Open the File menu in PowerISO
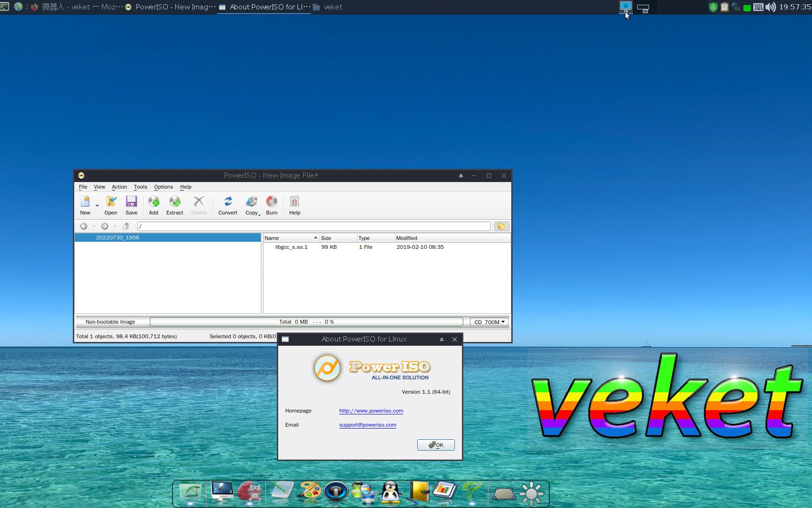The image size is (812, 508). [83, 187]
